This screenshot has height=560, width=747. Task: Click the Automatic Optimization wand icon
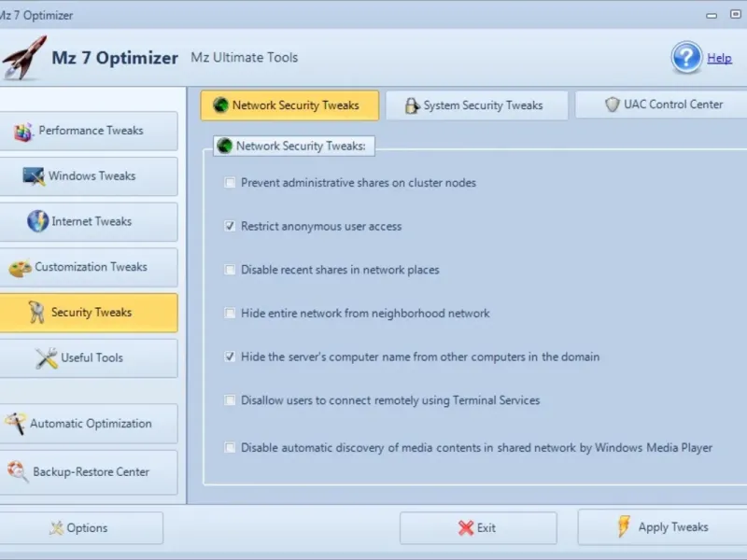tap(15, 424)
